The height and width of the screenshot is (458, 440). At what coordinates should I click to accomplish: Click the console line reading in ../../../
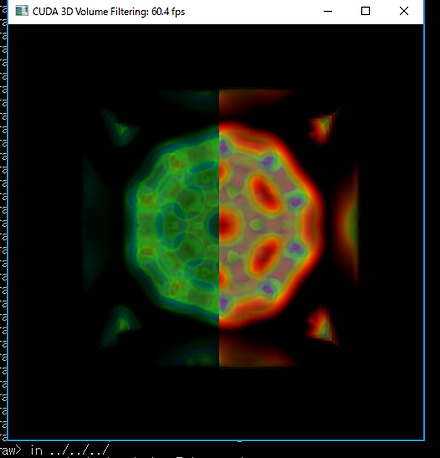point(69,451)
